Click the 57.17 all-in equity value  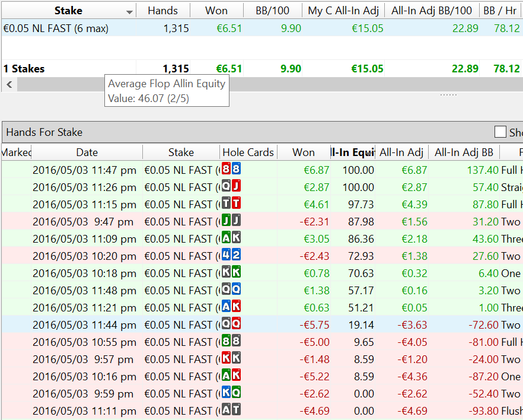[361, 291]
